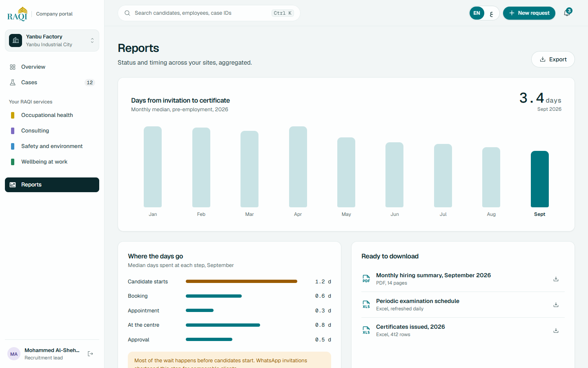The image size is (588, 368).
Task: Click the Occupational health yellow marker
Action: click(13, 115)
